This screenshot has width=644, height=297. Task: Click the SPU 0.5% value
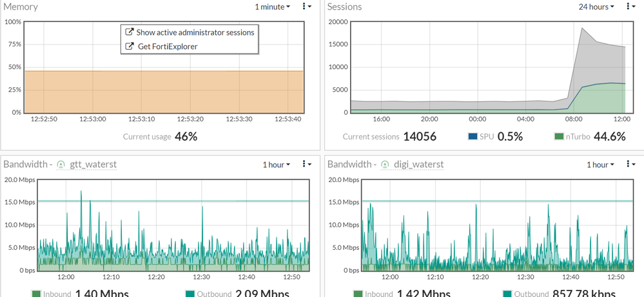tap(510, 137)
